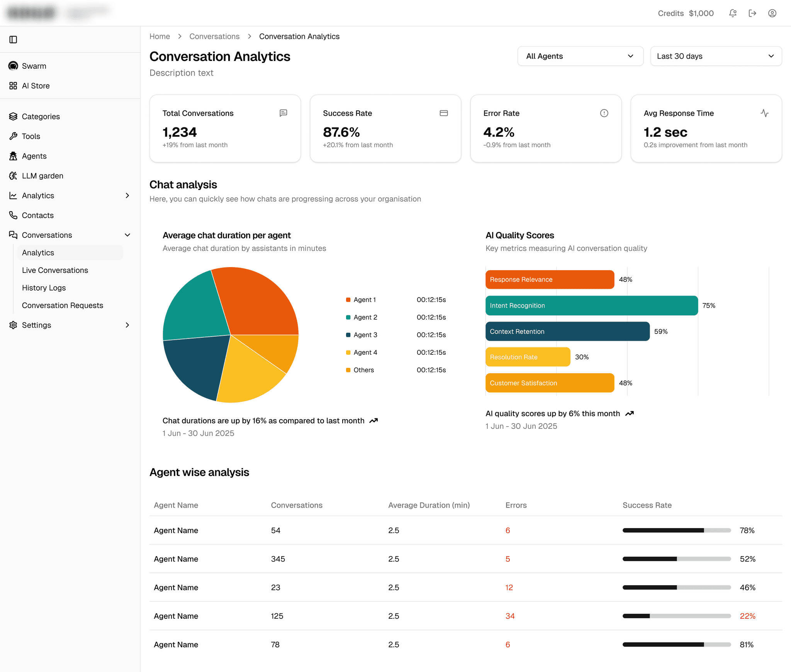Open the LLM garden brain icon
The image size is (791, 672).
point(13,176)
